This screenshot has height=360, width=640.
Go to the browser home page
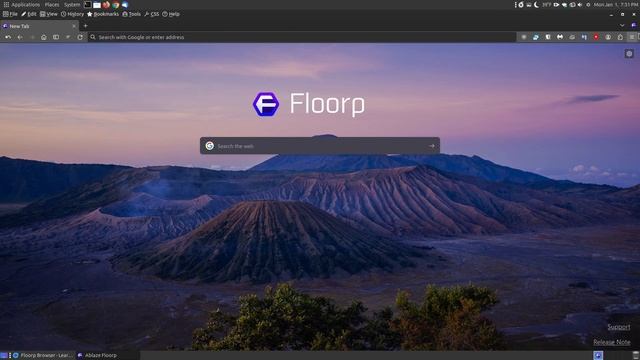click(44, 37)
